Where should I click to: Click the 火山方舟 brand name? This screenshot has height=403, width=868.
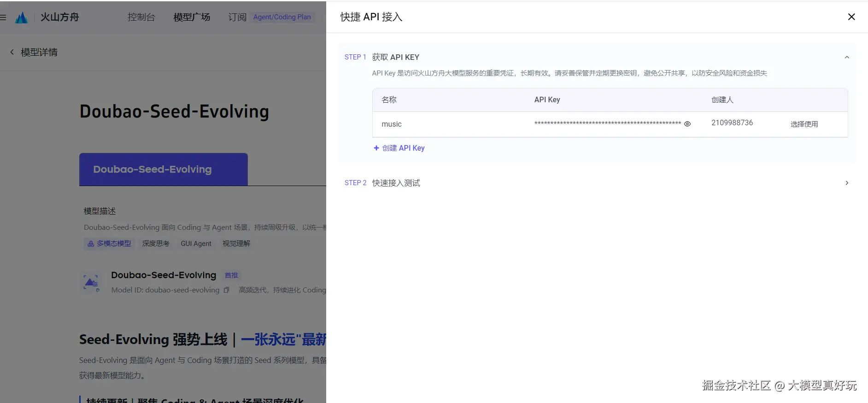point(60,17)
